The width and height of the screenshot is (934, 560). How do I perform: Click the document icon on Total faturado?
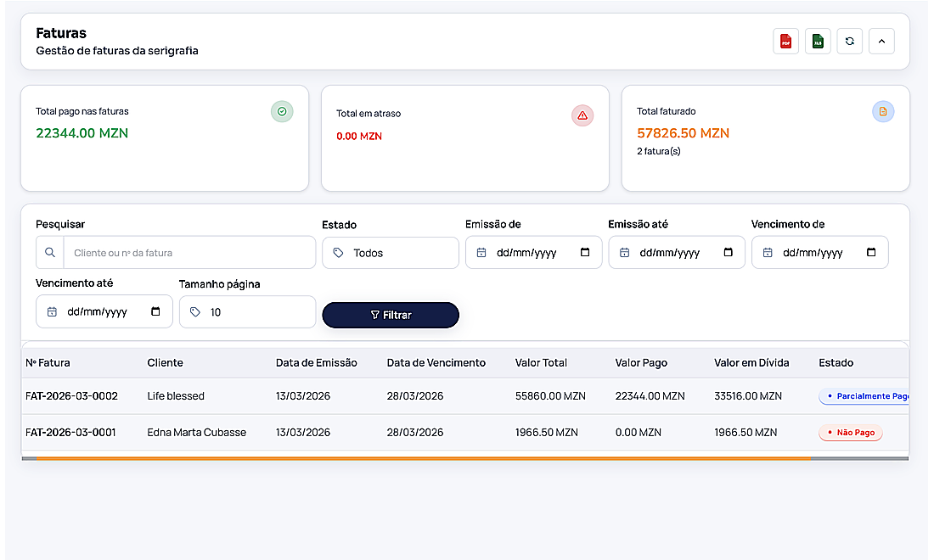(883, 111)
